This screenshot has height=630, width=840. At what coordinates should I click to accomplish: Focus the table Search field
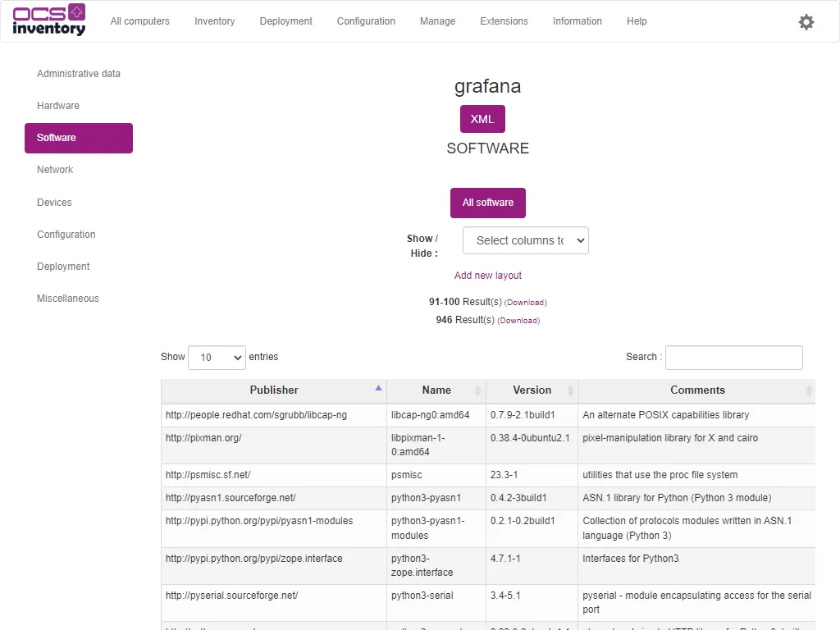734,358
